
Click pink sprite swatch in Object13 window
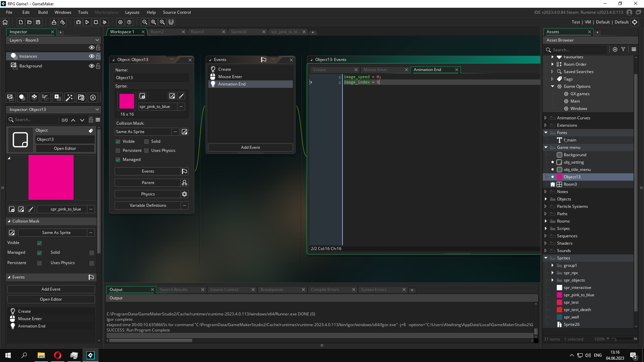click(127, 101)
